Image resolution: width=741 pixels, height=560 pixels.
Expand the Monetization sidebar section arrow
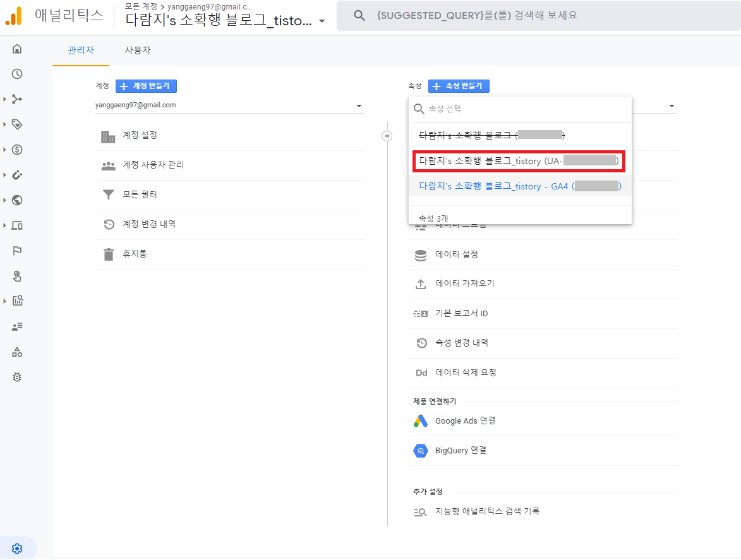tap(4, 150)
